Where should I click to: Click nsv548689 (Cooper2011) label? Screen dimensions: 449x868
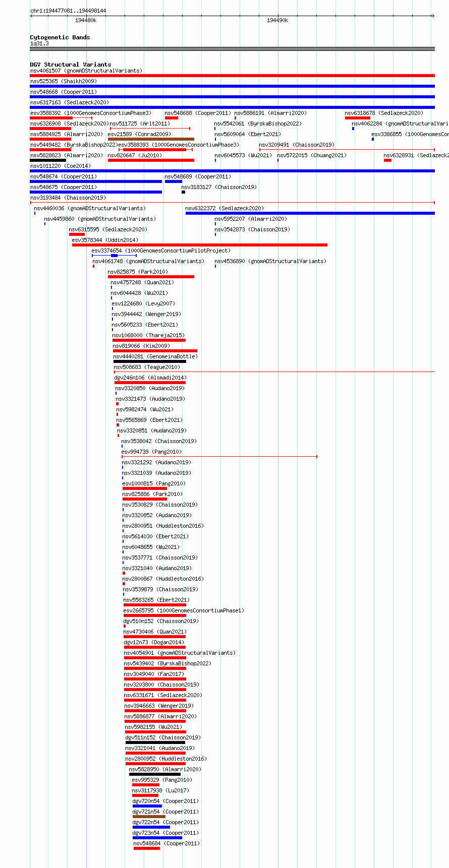(198, 176)
